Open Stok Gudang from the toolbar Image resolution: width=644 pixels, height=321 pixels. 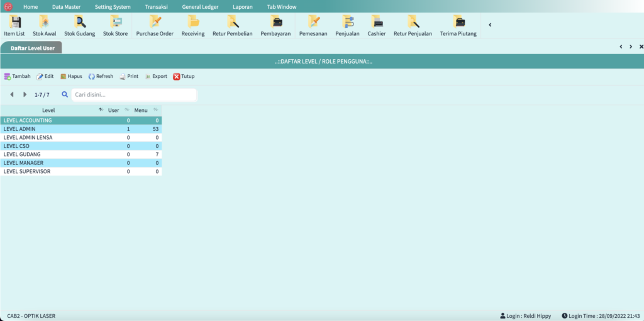coord(80,26)
